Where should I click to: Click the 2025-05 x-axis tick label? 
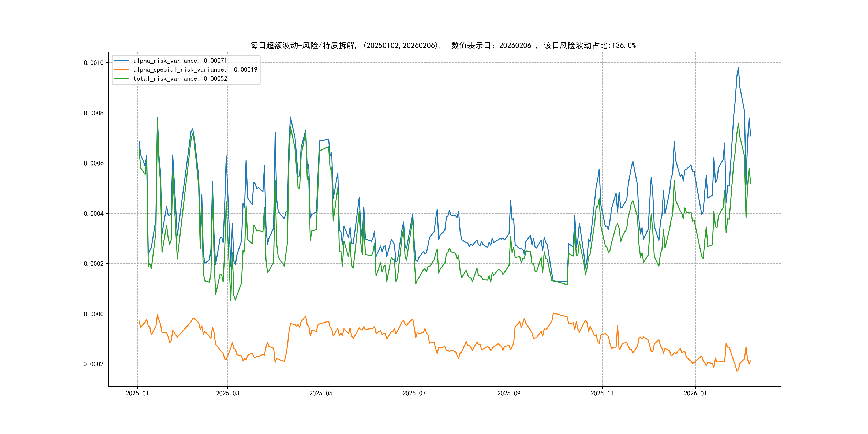click(321, 393)
